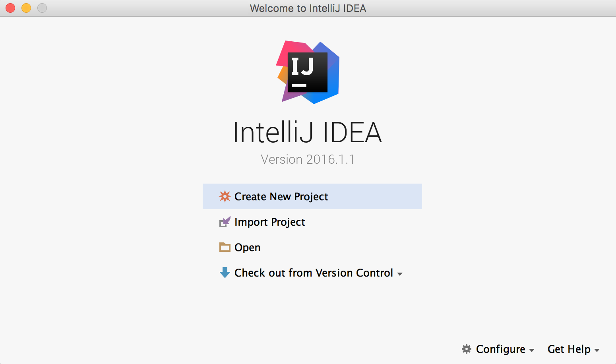Start importing a project with Import Project
Screen dimensions: 616x364
[x=269, y=222]
